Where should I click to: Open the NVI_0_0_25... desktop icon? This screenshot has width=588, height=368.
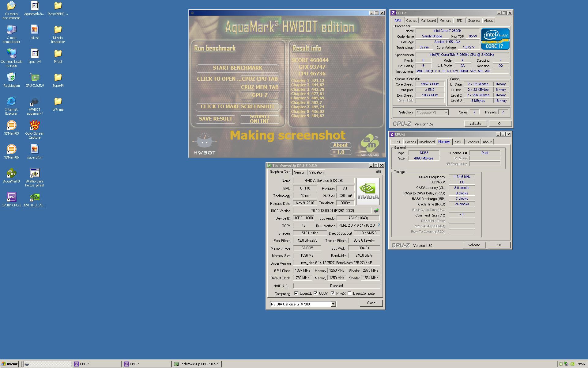coord(35,199)
